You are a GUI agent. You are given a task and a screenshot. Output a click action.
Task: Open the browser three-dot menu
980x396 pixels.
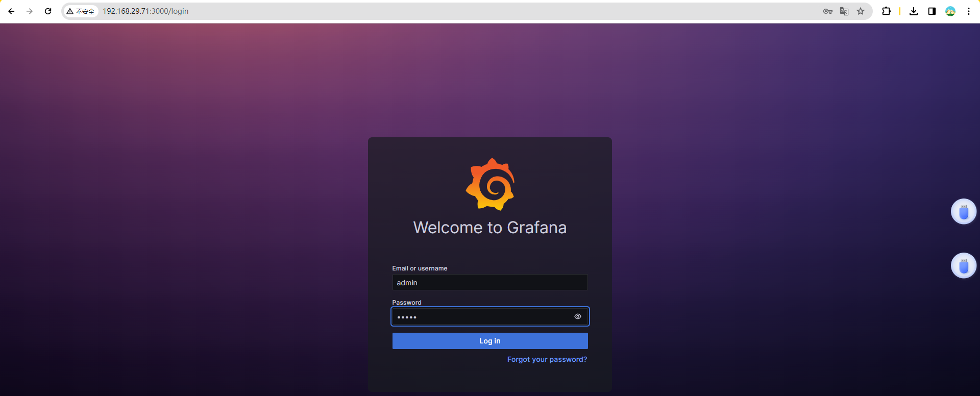(969, 11)
